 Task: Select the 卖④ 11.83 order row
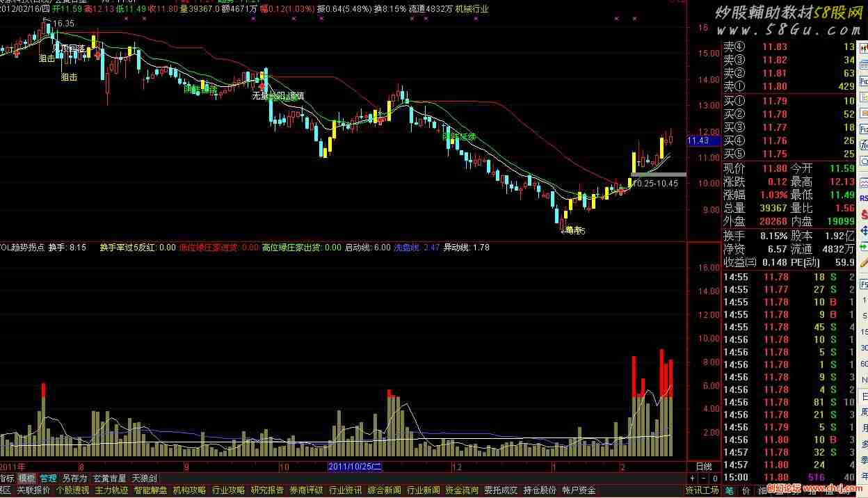[x=789, y=47]
